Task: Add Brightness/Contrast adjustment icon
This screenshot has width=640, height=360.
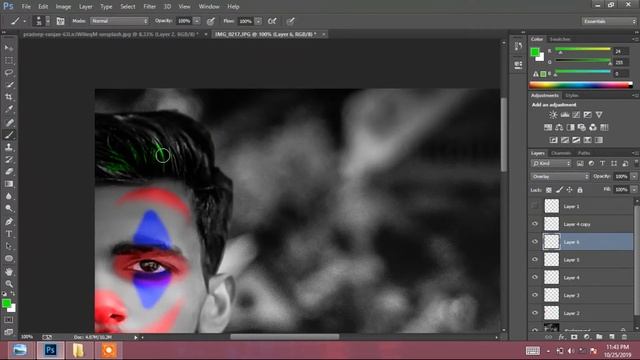Action: (553, 115)
